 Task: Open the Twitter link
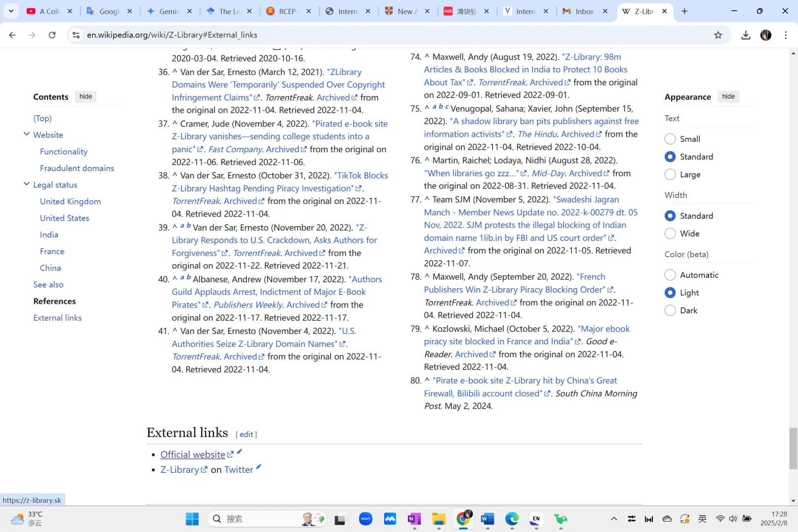tap(238, 469)
